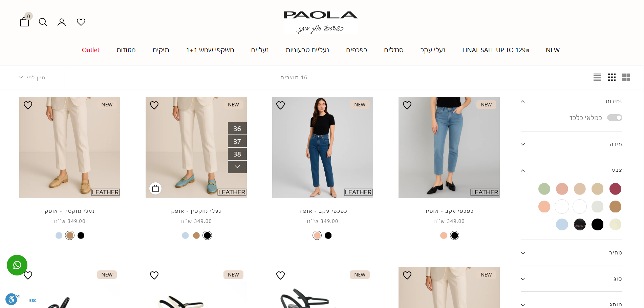This screenshot has height=308, width=644.
Task: Add blue moccasin product to cart icon
Action: 155,188
